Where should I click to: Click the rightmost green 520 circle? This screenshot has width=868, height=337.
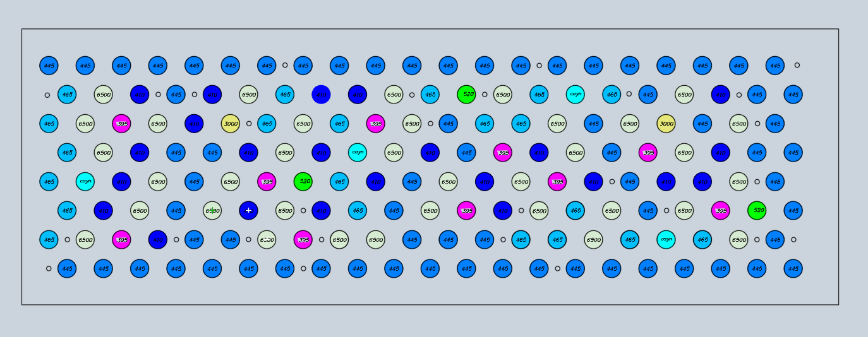757,211
